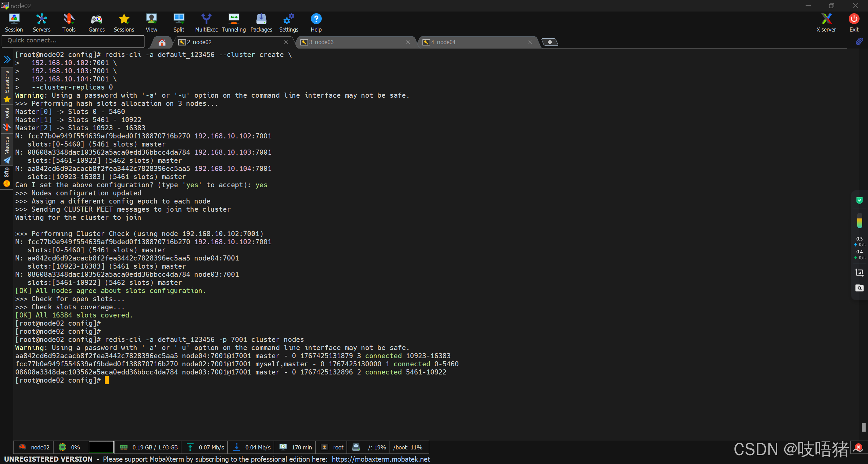Open a new terminal tab
Image resolution: width=868 pixels, height=464 pixels.
[x=550, y=42]
